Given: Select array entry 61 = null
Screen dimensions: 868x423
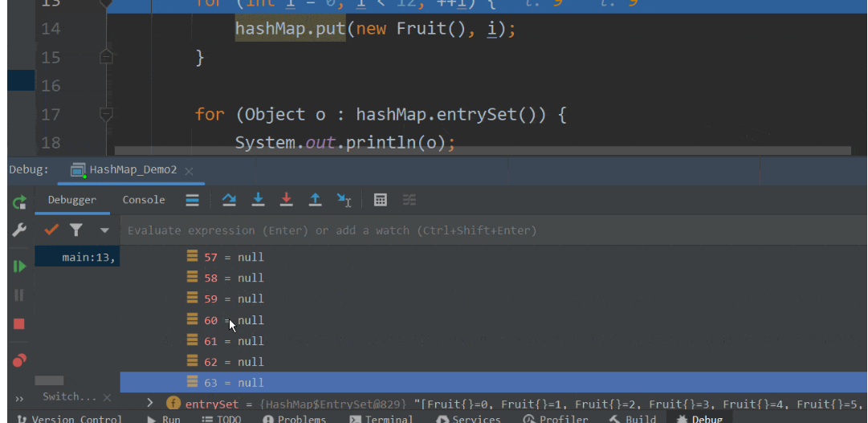Looking at the screenshot, I should 234,341.
